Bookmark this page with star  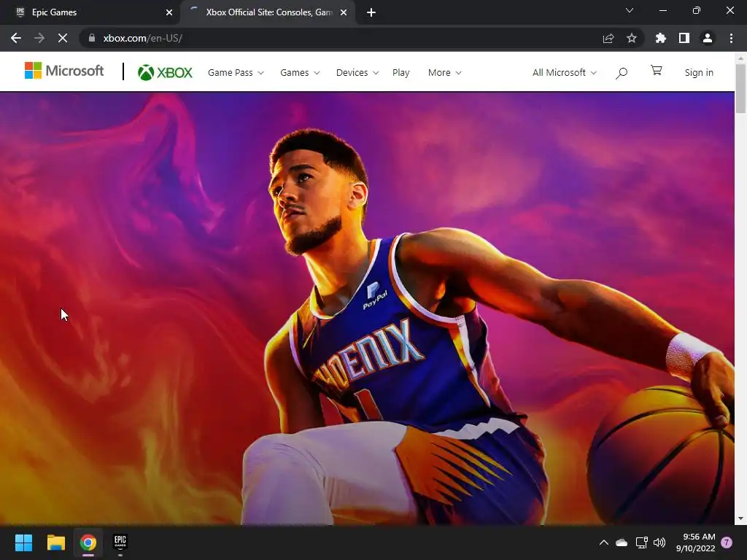click(x=632, y=38)
